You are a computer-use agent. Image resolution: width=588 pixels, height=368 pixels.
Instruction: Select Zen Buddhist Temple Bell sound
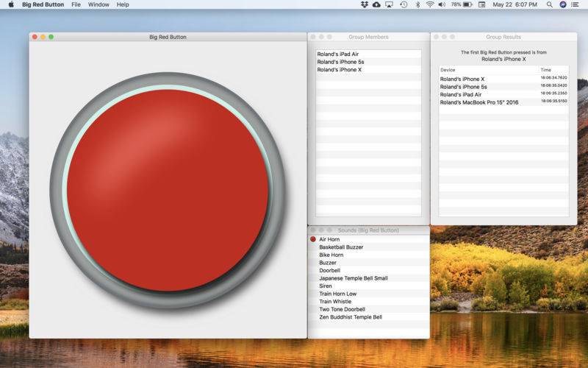[369, 317]
